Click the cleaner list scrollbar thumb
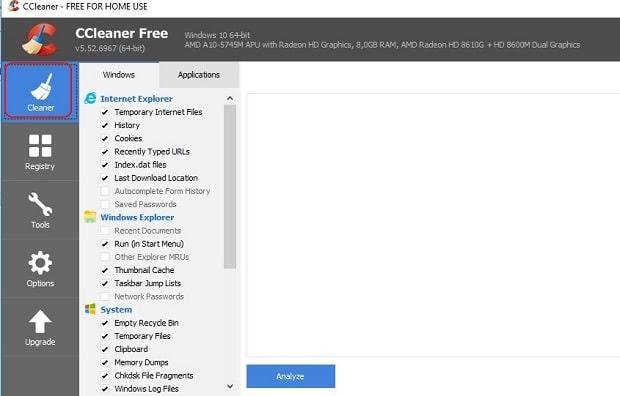This screenshot has height=396, width=620. (230, 187)
